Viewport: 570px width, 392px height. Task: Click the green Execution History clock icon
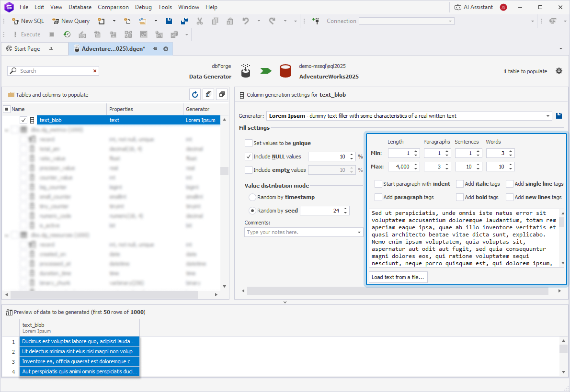(x=67, y=34)
